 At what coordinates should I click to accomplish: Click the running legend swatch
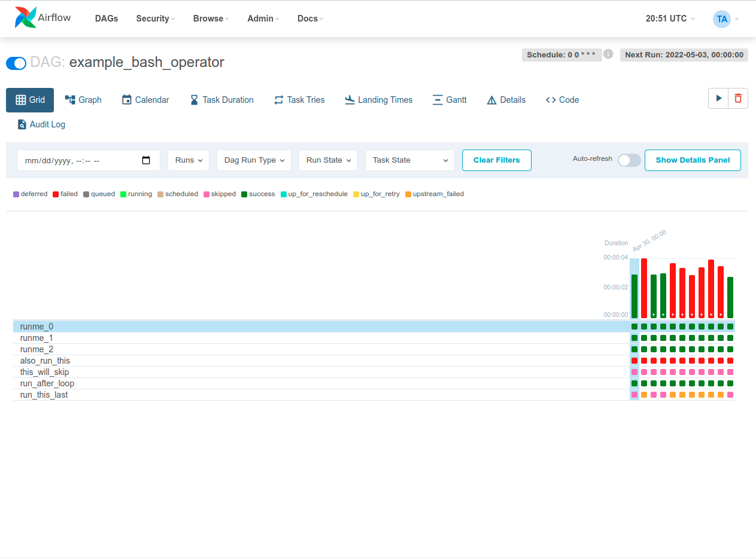coord(123,194)
